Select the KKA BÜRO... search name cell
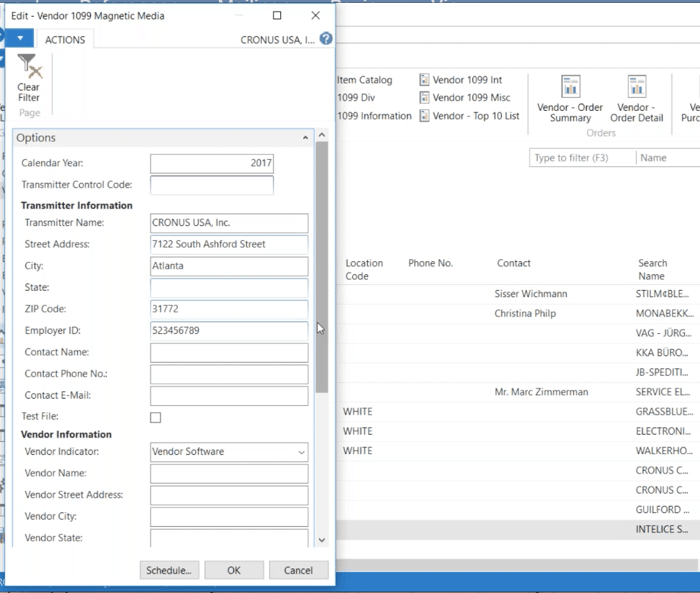Viewport: 700px width, 593px height. (x=662, y=353)
